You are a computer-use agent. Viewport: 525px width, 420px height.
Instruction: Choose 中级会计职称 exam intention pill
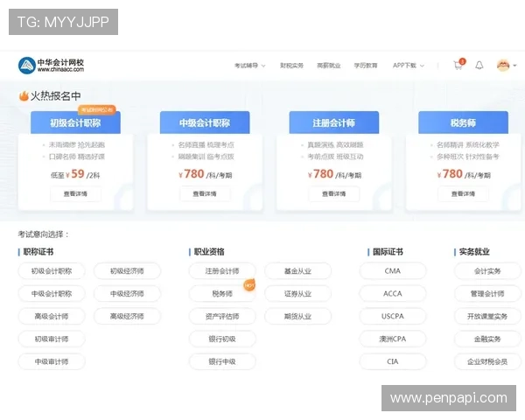[x=52, y=294]
